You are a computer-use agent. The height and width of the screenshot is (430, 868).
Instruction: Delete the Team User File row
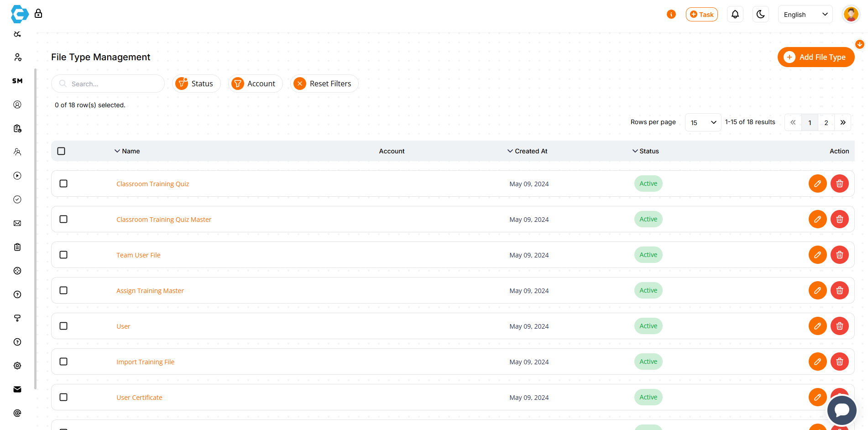pos(839,255)
